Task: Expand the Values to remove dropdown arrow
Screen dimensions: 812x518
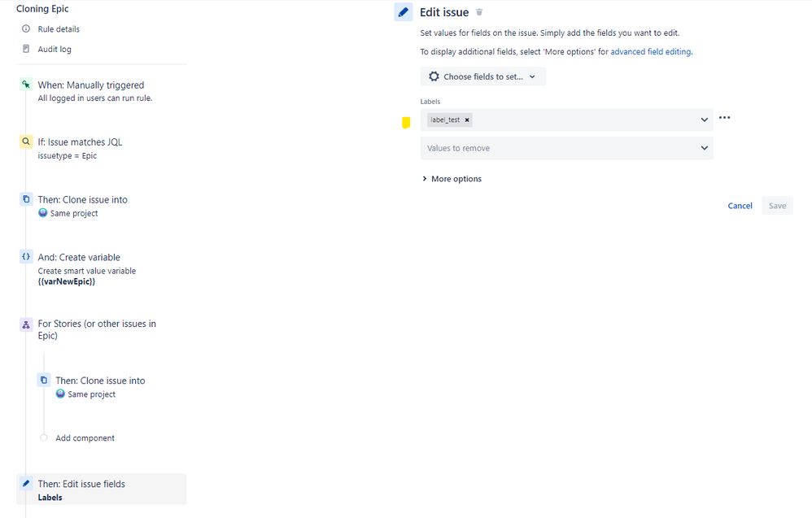Action: point(705,148)
